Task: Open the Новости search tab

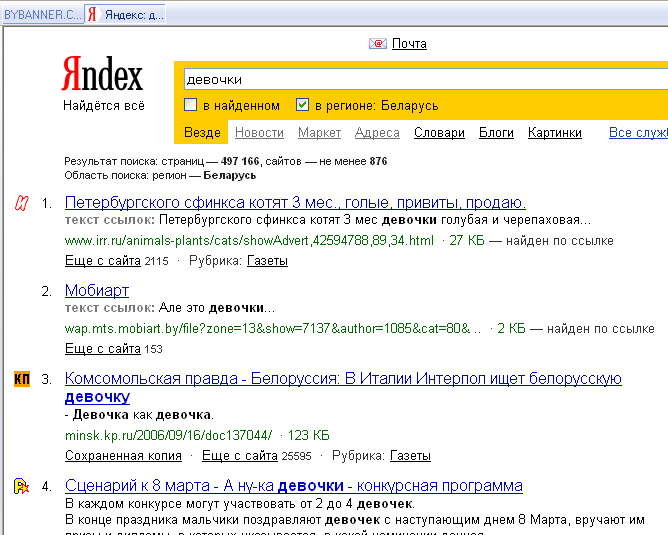Action: click(259, 132)
